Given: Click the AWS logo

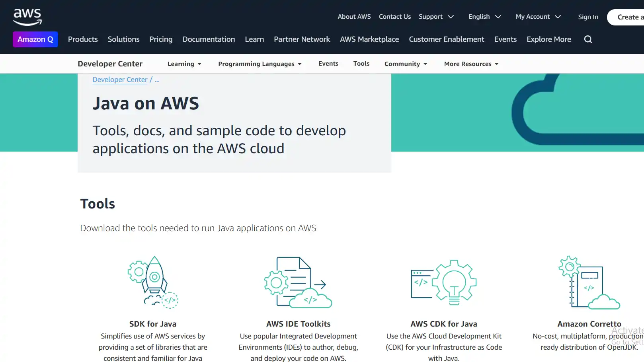Looking at the screenshot, I should click(27, 16).
